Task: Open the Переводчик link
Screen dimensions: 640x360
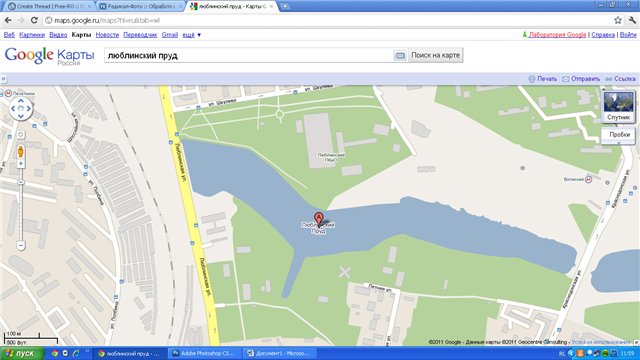Action: pos(140,35)
